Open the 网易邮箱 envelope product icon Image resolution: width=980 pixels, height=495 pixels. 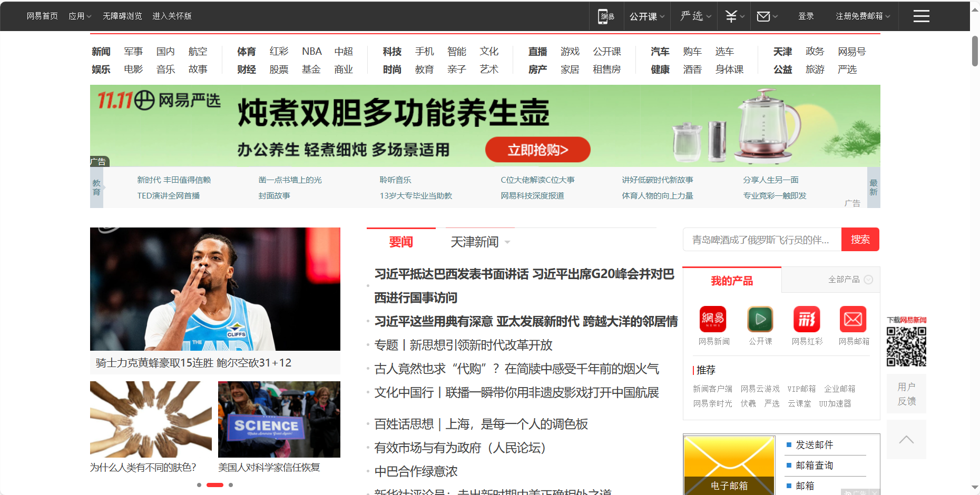click(x=853, y=319)
